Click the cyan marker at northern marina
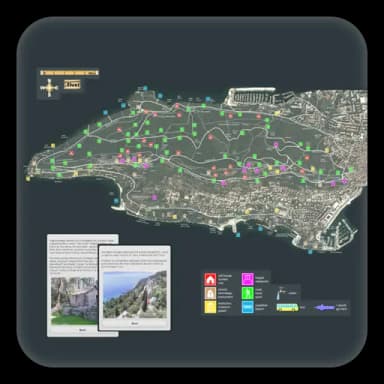 click(208, 99)
